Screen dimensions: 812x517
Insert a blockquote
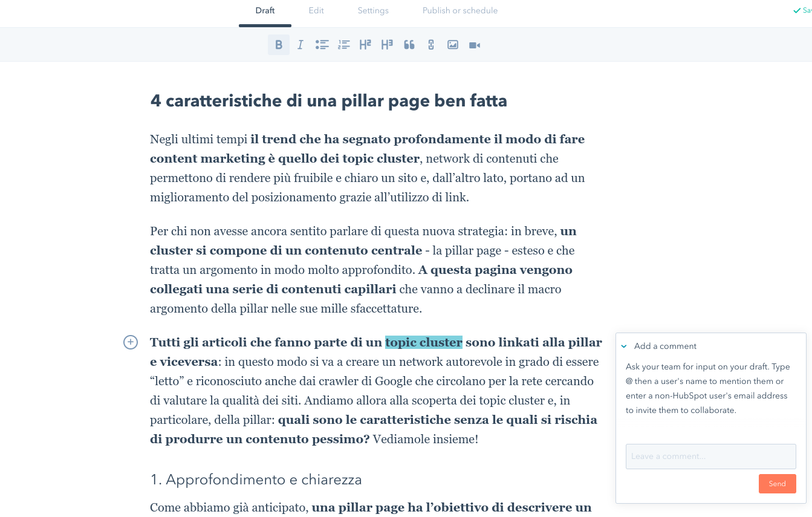tap(409, 45)
